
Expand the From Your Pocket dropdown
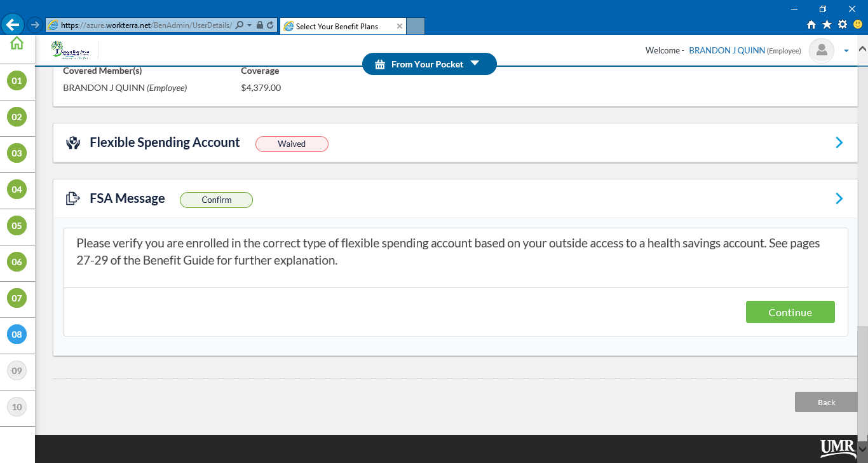tap(429, 64)
